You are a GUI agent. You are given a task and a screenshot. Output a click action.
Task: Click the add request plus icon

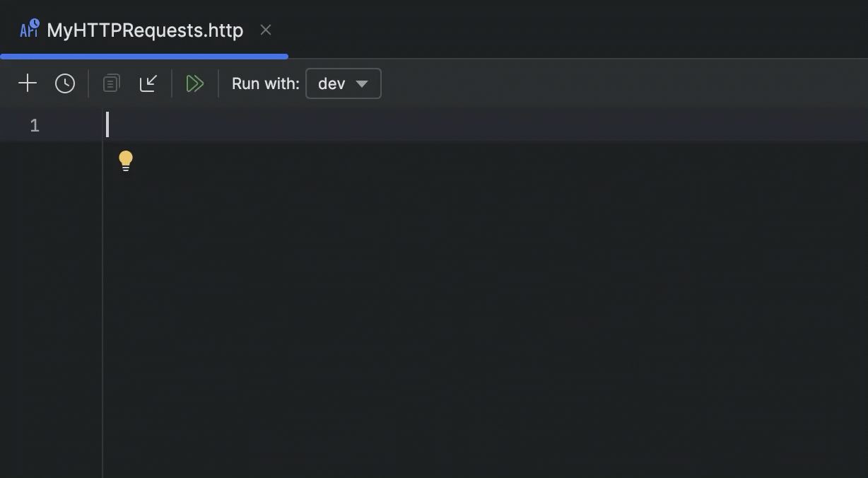coord(28,83)
